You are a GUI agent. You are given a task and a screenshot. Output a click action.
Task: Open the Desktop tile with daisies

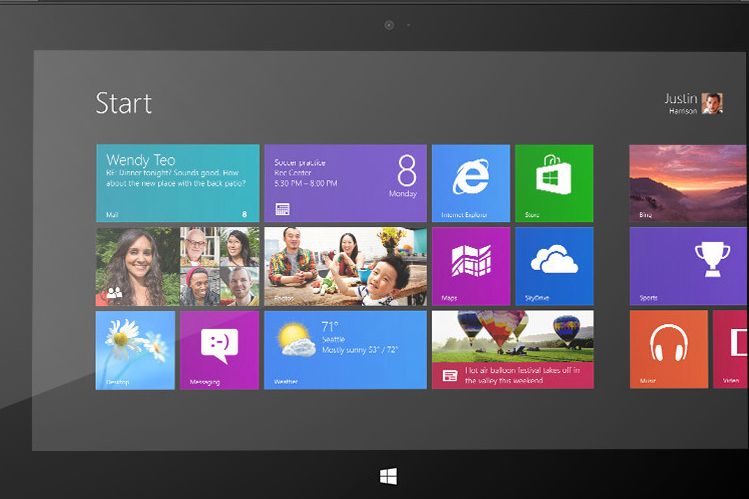coord(135,350)
